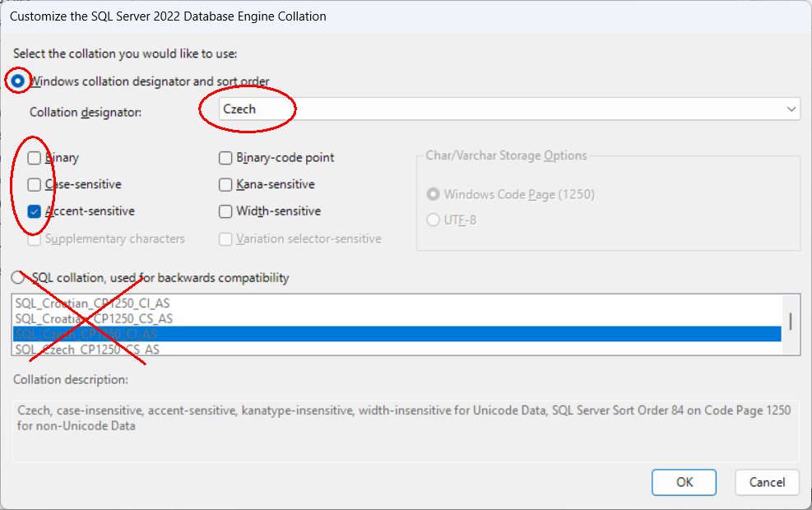This screenshot has height=510, width=812.
Task: Enable the Binary checkbox
Action: 35,157
